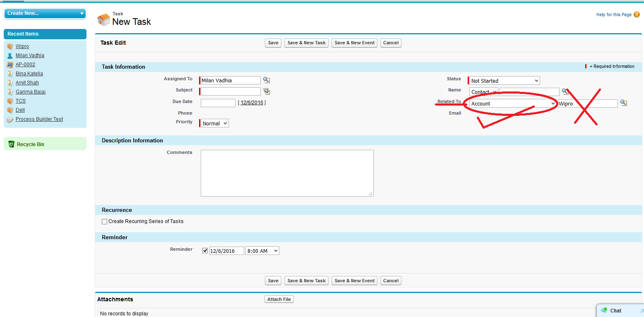Click bottom Save & New Task button
Screen dimensions: 644x317
[307, 281]
